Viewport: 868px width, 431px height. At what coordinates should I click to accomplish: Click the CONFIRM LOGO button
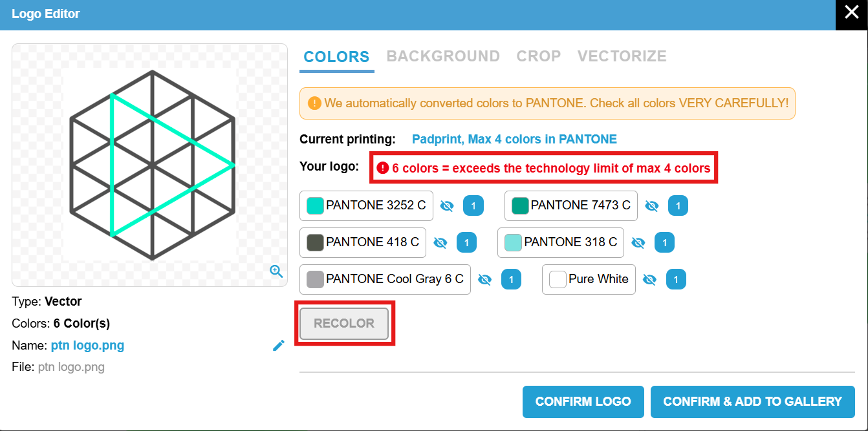click(583, 401)
